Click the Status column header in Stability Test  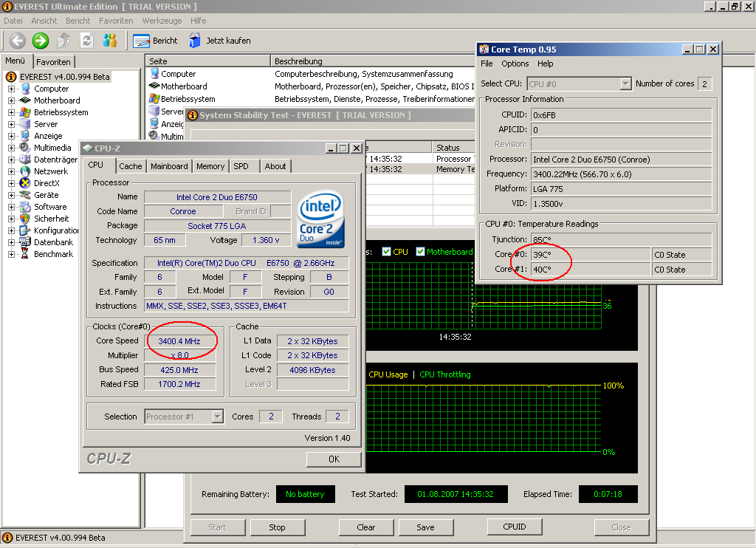pos(453,148)
